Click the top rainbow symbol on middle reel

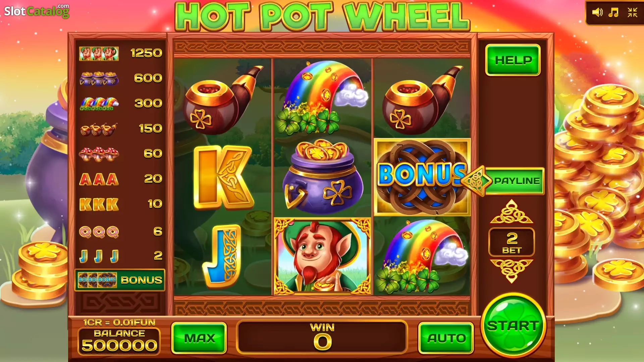point(322,98)
